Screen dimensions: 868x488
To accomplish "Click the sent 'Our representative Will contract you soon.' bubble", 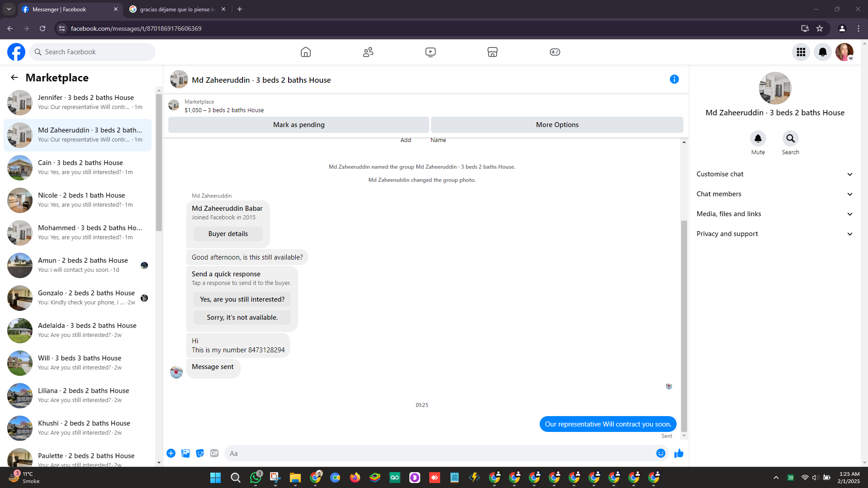I will [x=608, y=424].
